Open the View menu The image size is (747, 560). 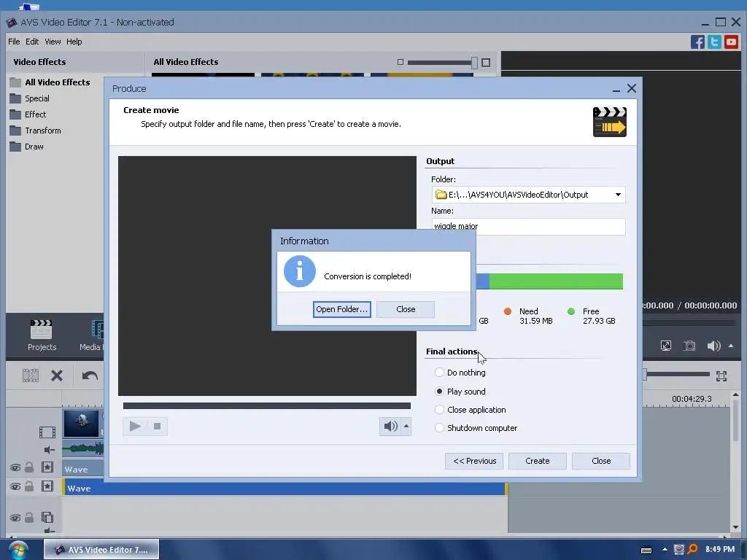(53, 42)
